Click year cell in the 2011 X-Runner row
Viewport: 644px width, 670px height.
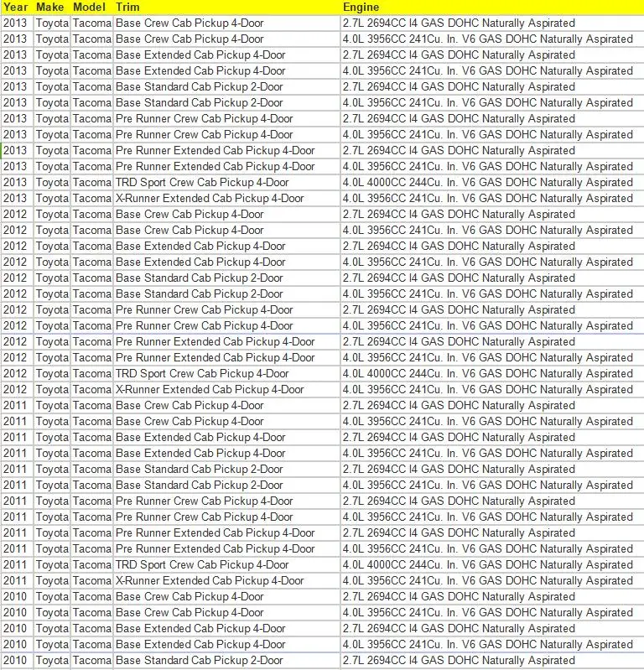point(17,581)
